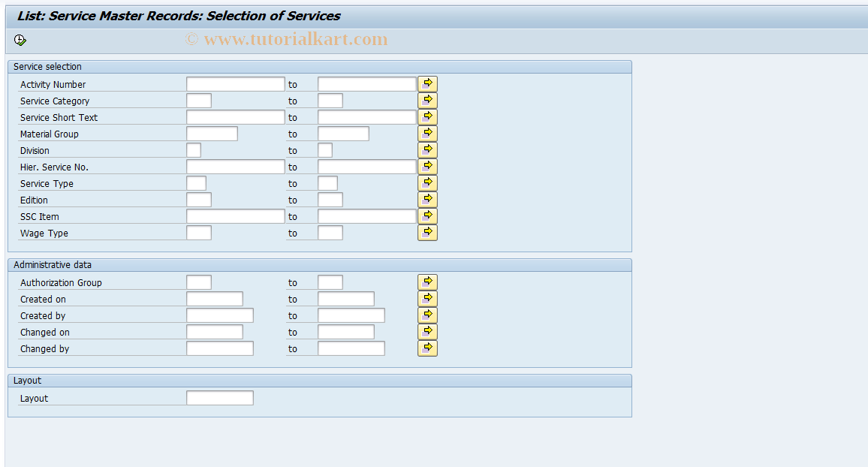Click the Created by input field
The height and width of the screenshot is (467, 868).
[x=219, y=315]
